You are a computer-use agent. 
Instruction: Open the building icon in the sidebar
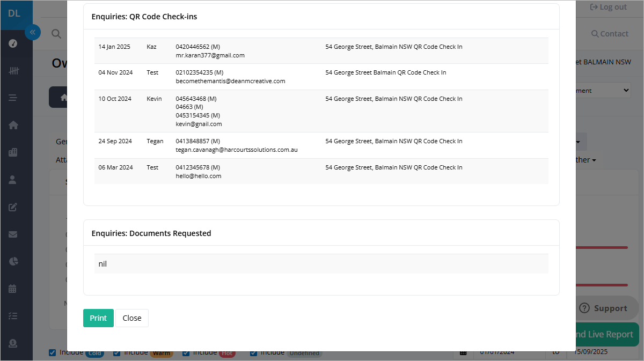point(13,152)
